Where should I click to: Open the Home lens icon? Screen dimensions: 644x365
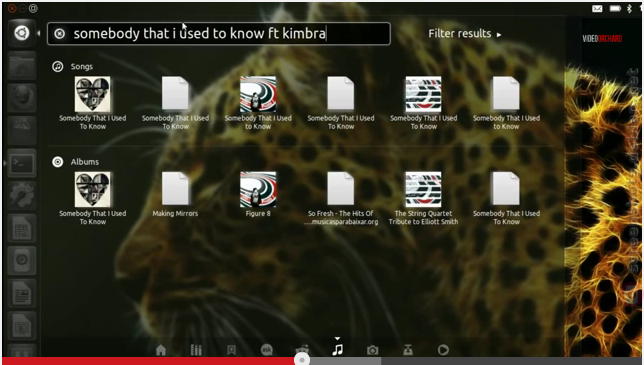click(x=161, y=350)
